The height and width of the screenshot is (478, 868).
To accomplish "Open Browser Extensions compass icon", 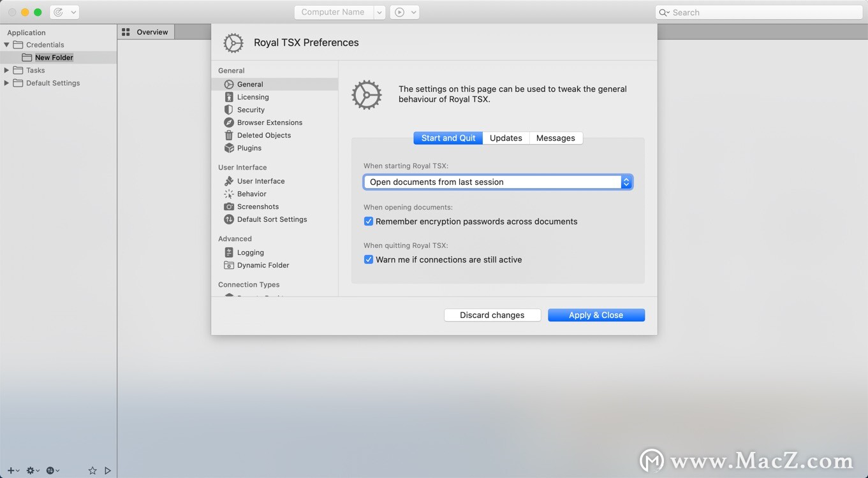I will pos(229,122).
